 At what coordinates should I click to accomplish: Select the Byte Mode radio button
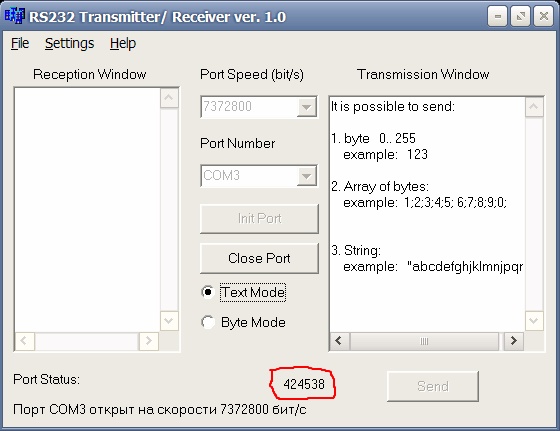coord(208,322)
